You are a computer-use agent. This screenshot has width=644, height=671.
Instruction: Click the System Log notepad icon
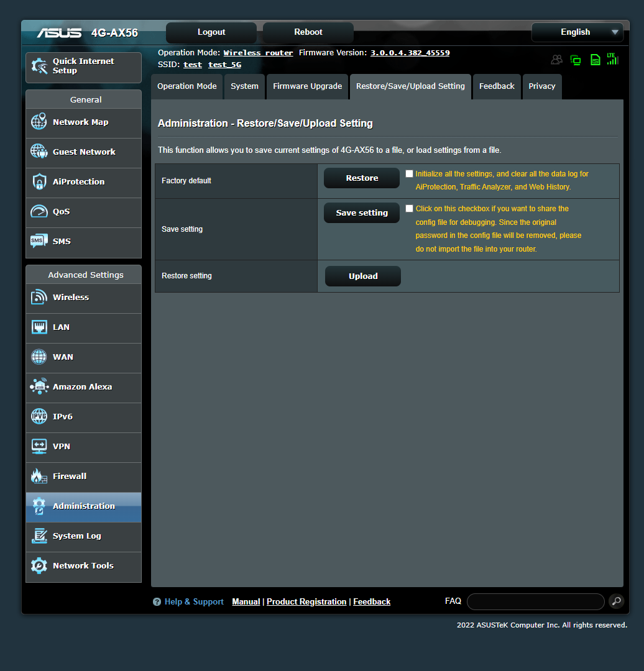pos(39,536)
